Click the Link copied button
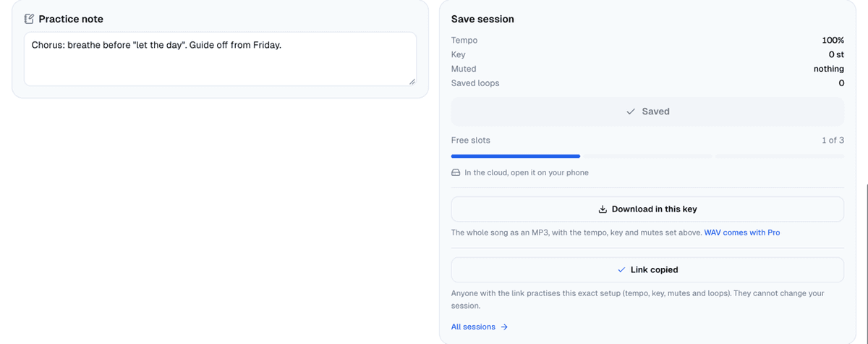Image resolution: width=868 pixels, height=344 pixels. [647, 269]
